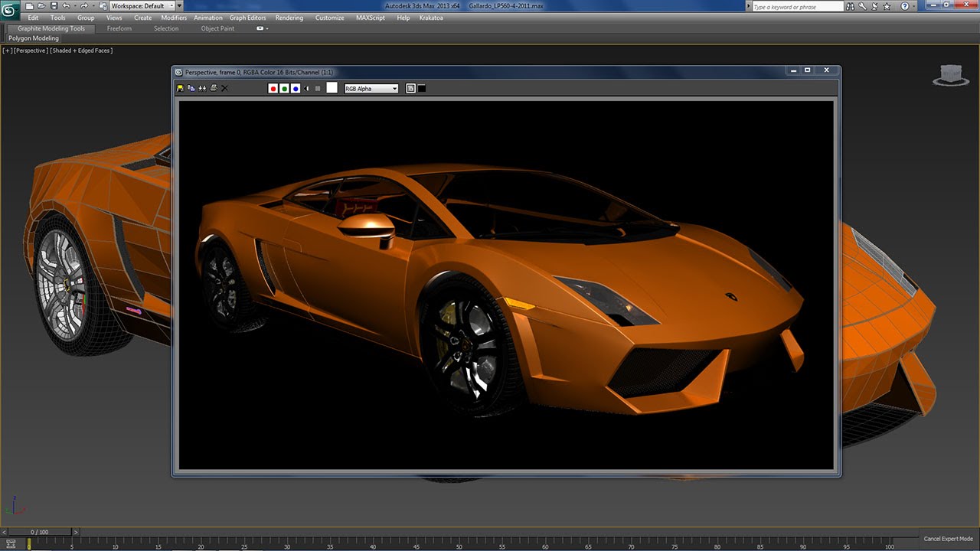Click the binoculars search icon in title bar
This screenshot has height=551, width=980.
pyautogui.click(x=850, y=6)
